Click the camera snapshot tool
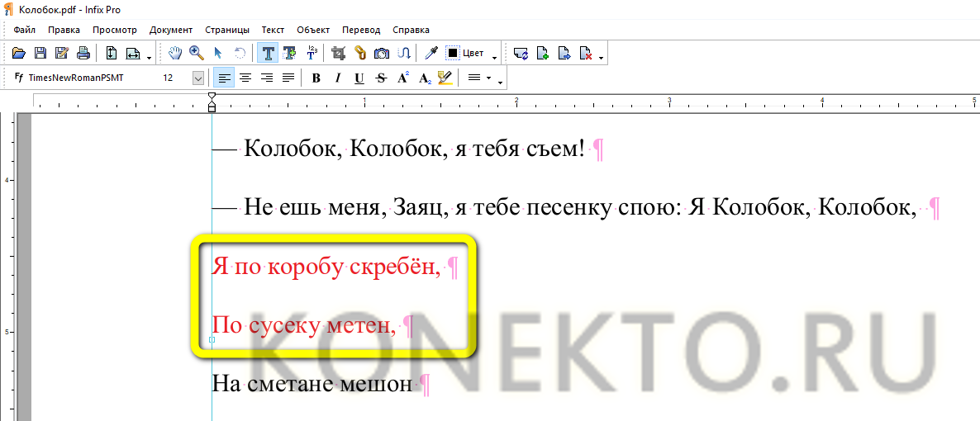This screenshot has height=421, width=980. tap(382, 53)
